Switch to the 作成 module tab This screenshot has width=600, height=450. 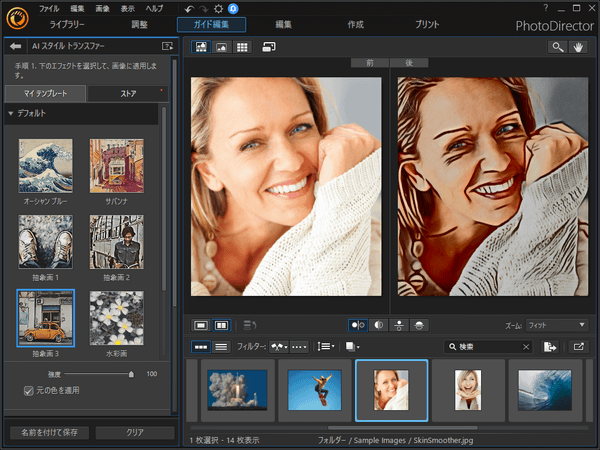(x=355, y=24)
